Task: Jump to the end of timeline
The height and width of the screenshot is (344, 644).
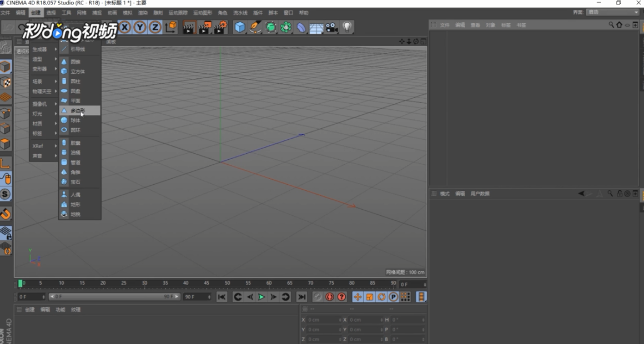Action: pyautogui.click(x=301, y=297)
